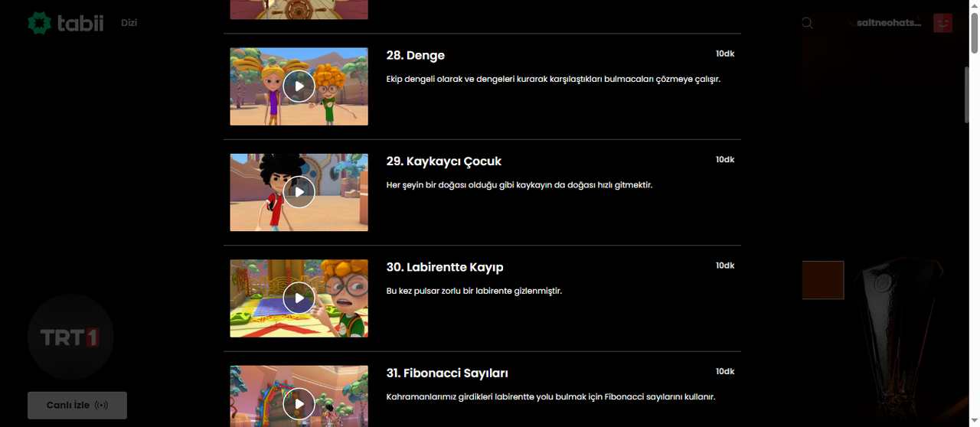Open the tabii logo home link
The image size is (980, 427).
(65, 23)
